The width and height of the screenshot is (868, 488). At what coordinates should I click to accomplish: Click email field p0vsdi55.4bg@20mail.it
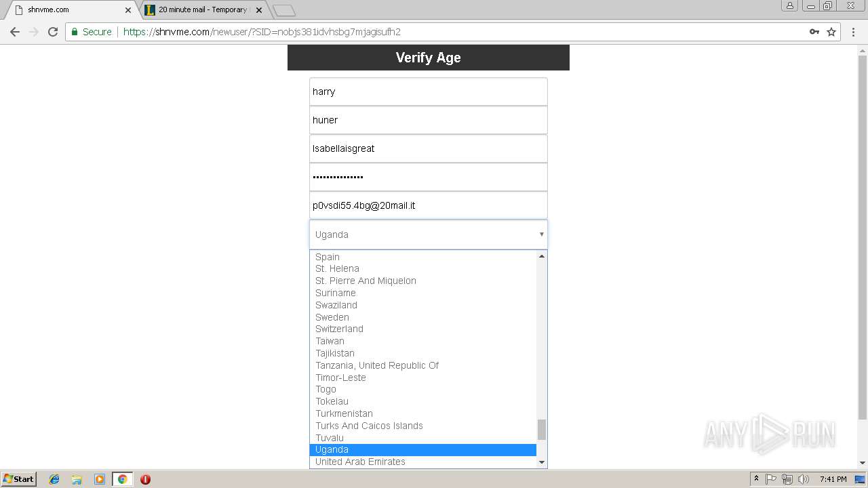[x=428, y=205]
